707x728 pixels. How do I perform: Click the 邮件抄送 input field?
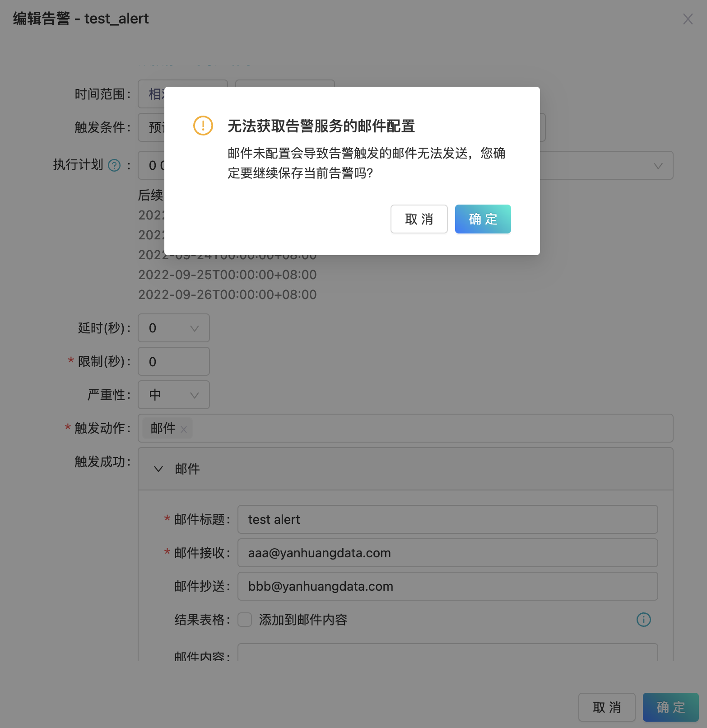click(x=447, y=586)
